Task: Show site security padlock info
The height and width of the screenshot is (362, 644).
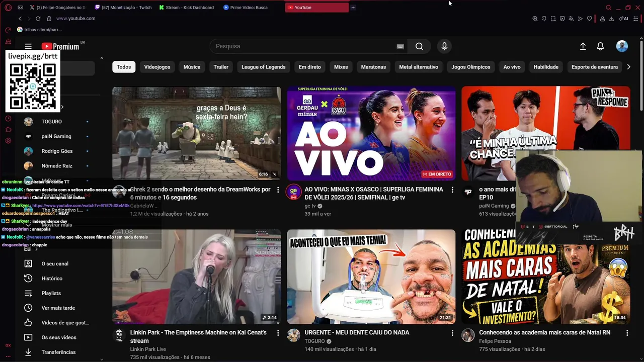Action: tap(49, 19)
